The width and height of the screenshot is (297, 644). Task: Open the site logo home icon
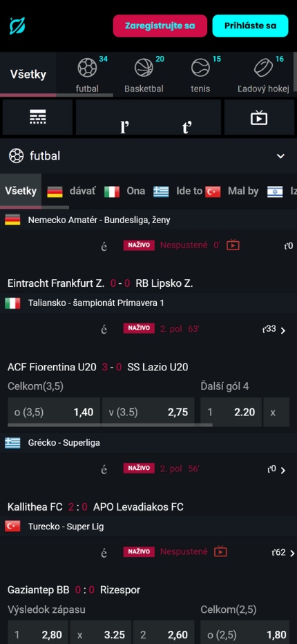[17, 26]
